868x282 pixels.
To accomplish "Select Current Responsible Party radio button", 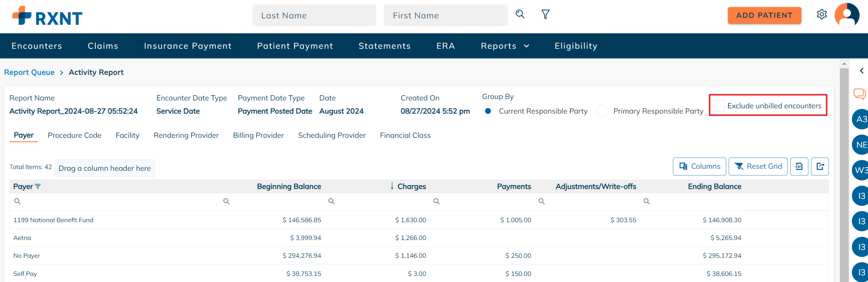I will (488, 111).
